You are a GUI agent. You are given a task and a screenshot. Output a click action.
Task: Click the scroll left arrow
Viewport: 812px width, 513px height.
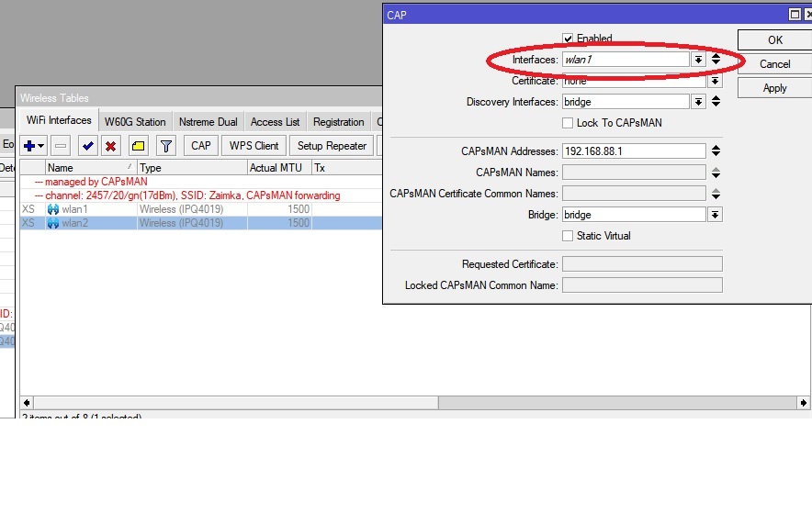pyautogui.click(x=27, y=402)
